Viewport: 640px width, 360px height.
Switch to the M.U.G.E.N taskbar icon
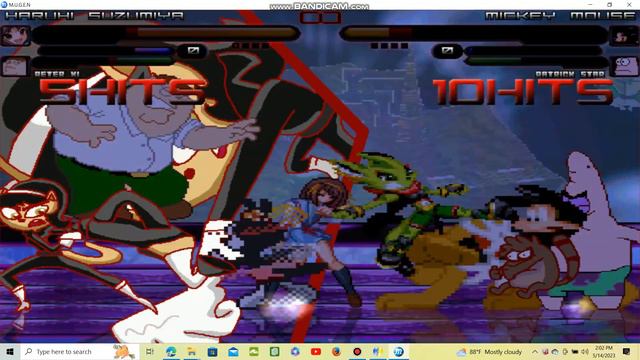[x=398, y=351]
